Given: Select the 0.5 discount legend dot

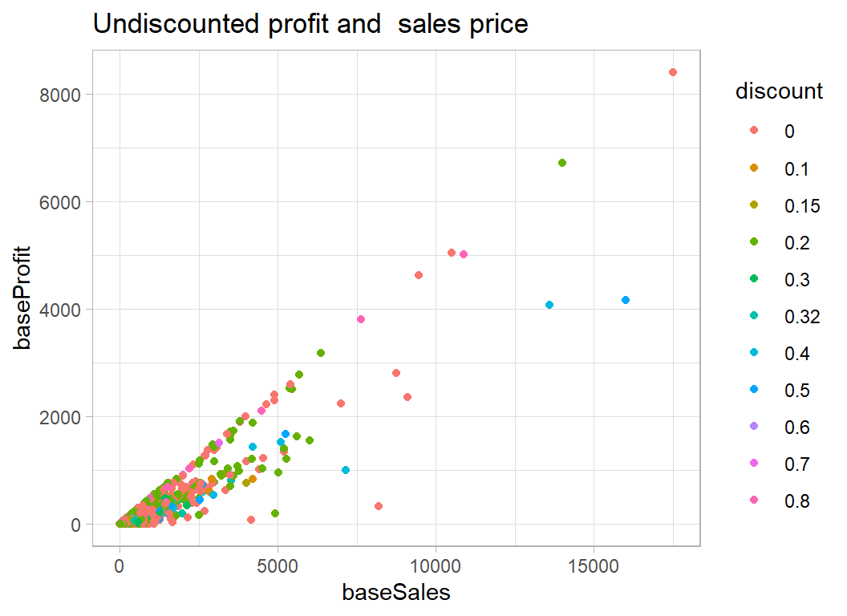Looking at the screenshot, I should tap(754, 391).
